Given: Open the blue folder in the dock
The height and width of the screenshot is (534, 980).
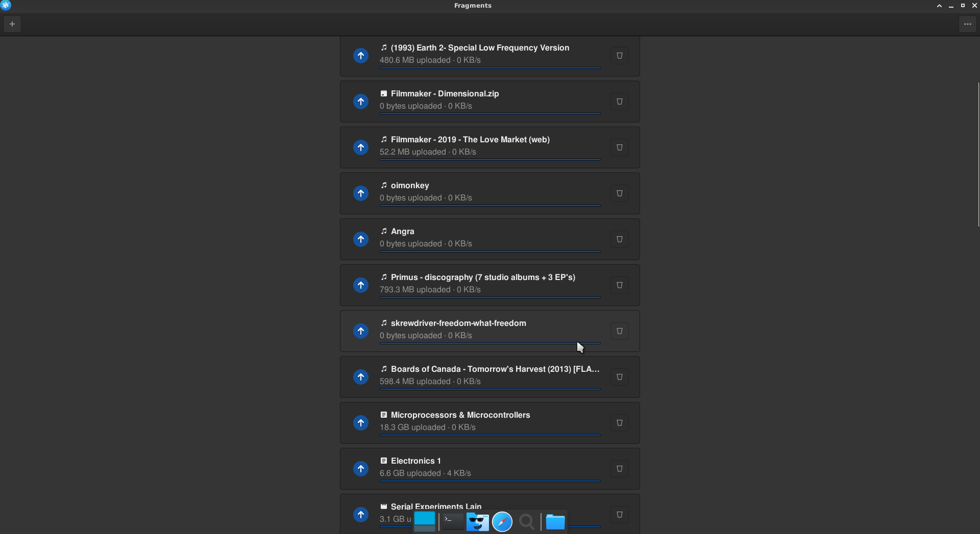Looking at the screenshot, I should point(555,522).
